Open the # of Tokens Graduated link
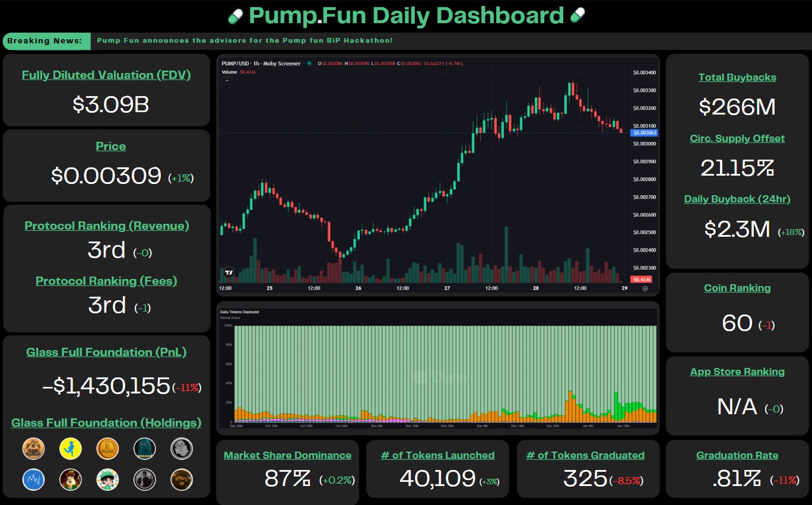 coord(585,456)
